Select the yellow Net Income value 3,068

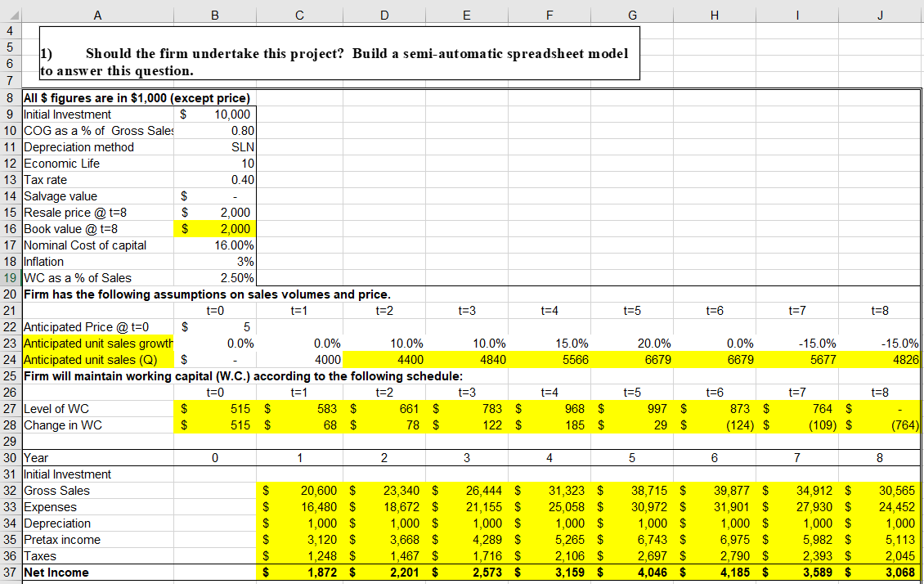[880, 572]
